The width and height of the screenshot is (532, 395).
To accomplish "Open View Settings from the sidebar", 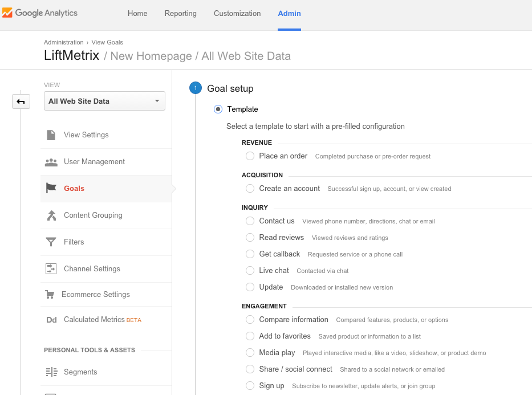I will (86, 135).
